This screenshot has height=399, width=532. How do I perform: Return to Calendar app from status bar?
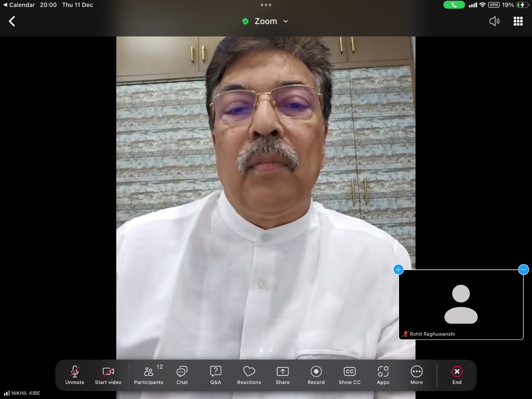[x=19, y=5]
